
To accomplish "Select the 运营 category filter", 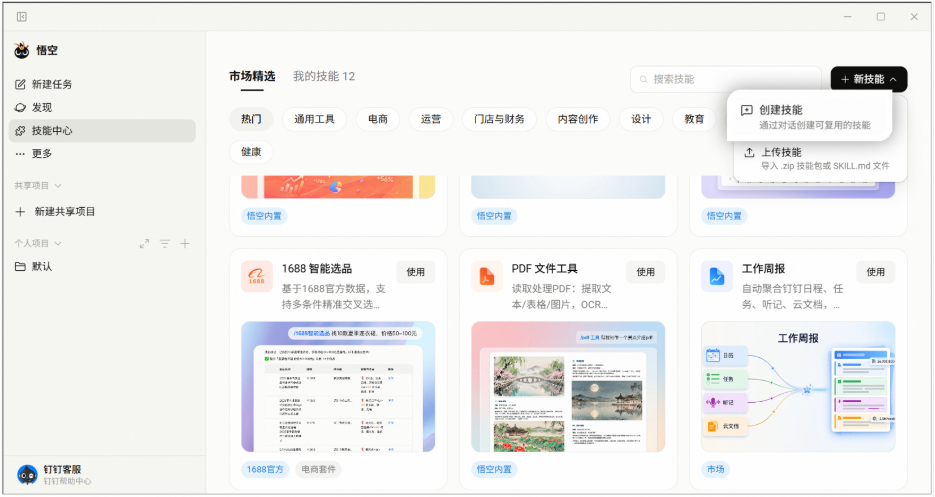I will (x=431, y=119).
